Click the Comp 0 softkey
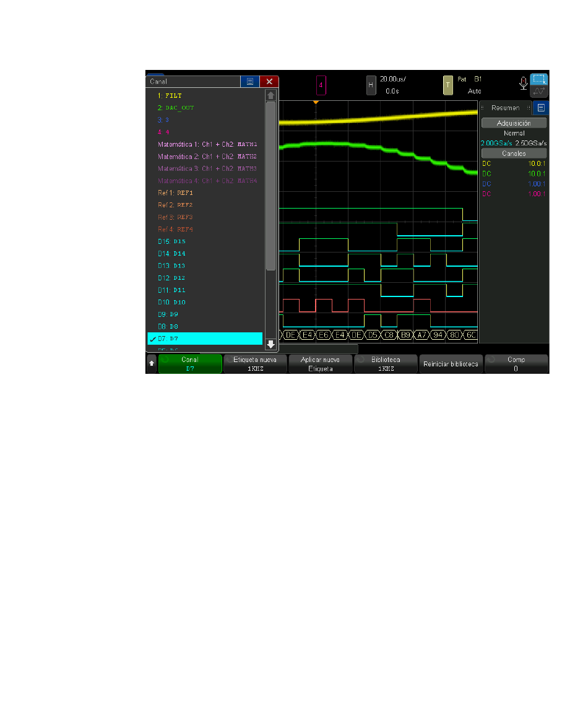Image resolution: width=588 pixels, height=721 pixels. tap(516, 364)
